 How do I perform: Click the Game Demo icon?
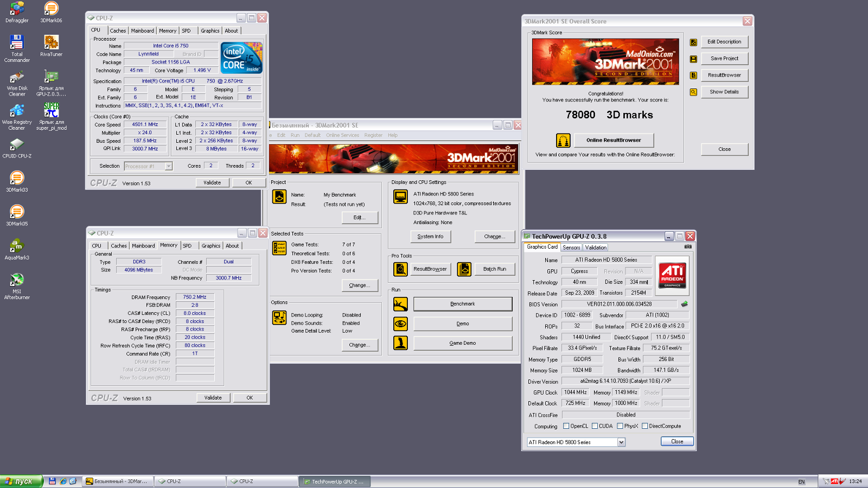coord(400,343)
